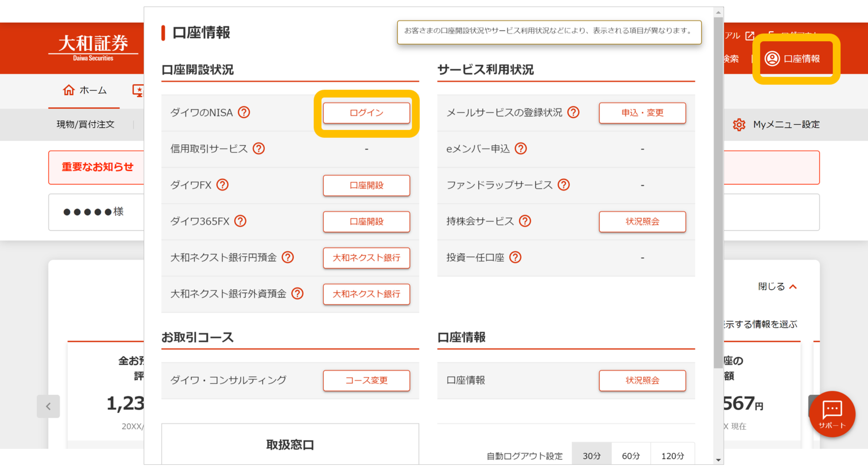
Task: Click 口座開設 button for ダイワFX
Action: click(x=366, y=185)
